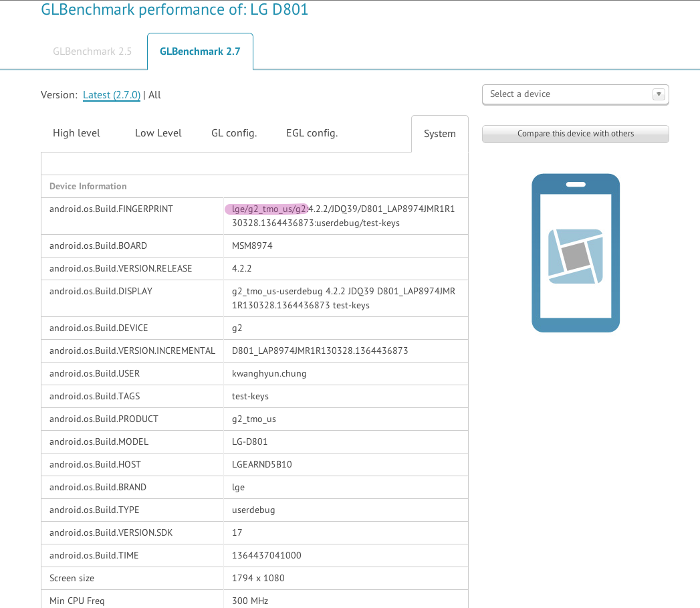Screen dimensions: 700x608
Task: Select the android.os.Build.HOST label
Action: tap(95, 465)
